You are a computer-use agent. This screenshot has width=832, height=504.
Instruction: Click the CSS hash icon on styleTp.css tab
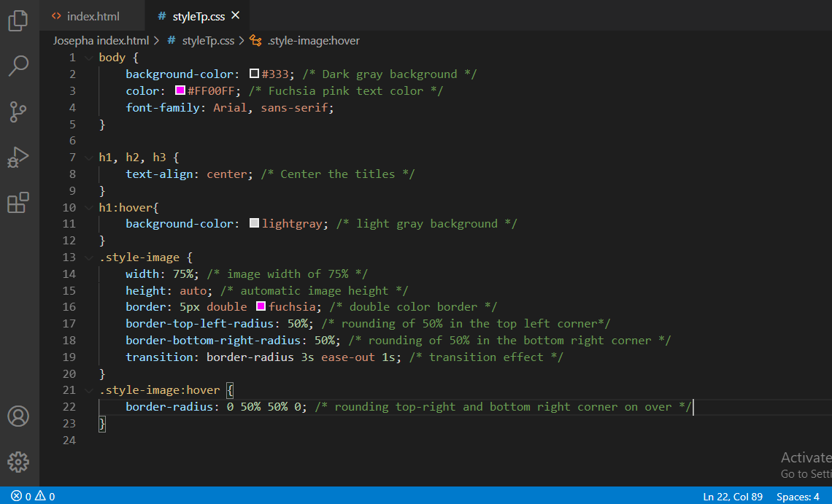tap(162, 16)
